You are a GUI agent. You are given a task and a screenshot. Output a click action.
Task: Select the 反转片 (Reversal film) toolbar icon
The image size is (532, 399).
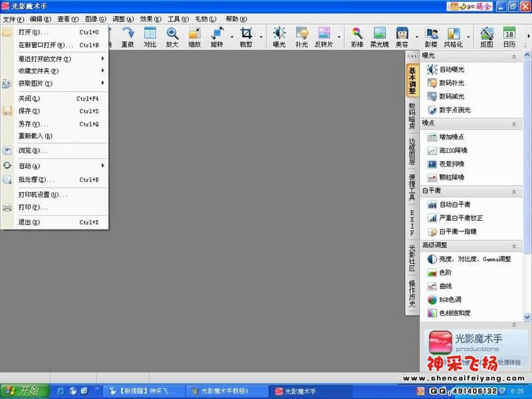click(x=324, y=34)
